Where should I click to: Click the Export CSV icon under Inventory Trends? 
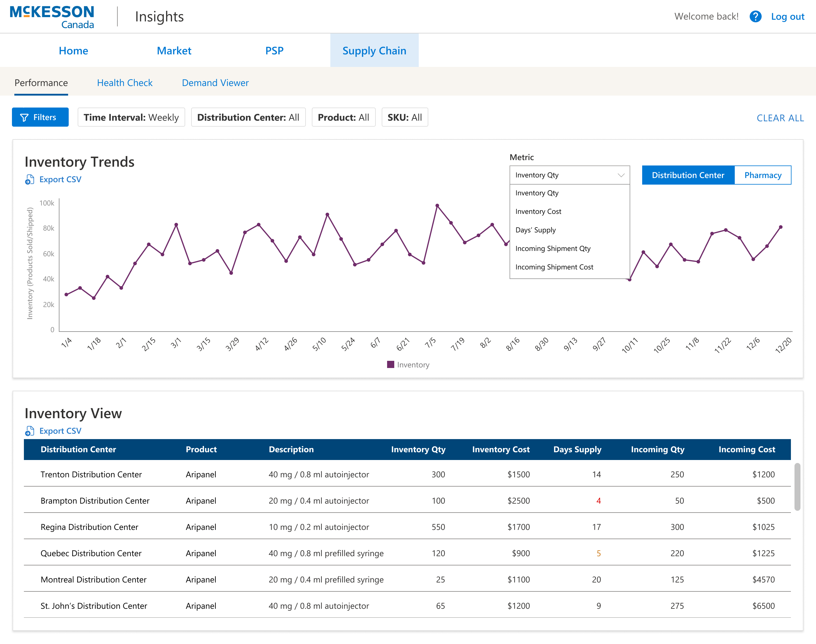[x=29, y=180]
